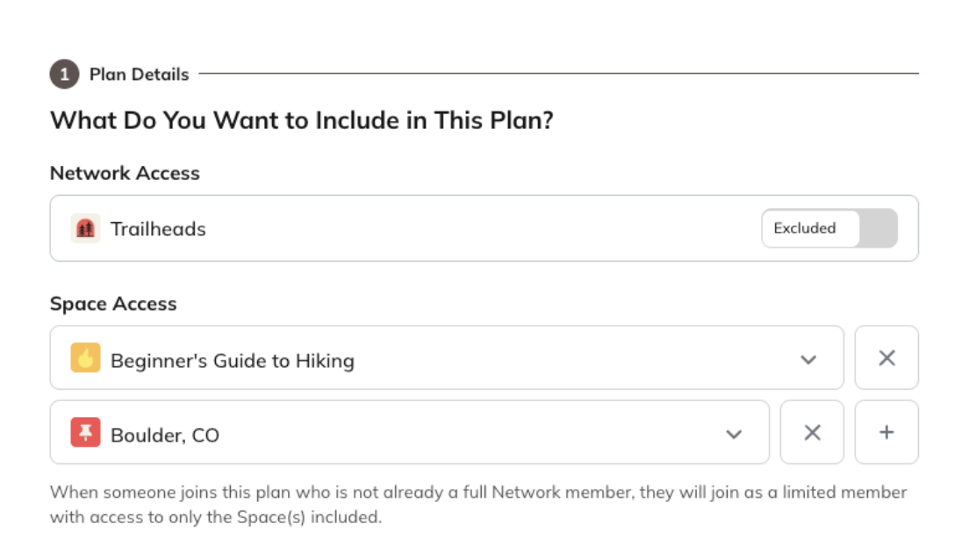The width and height of the screenshot is (976, 560).
Task: Click the Network Access section label
Action: click(x=125, y=173)
